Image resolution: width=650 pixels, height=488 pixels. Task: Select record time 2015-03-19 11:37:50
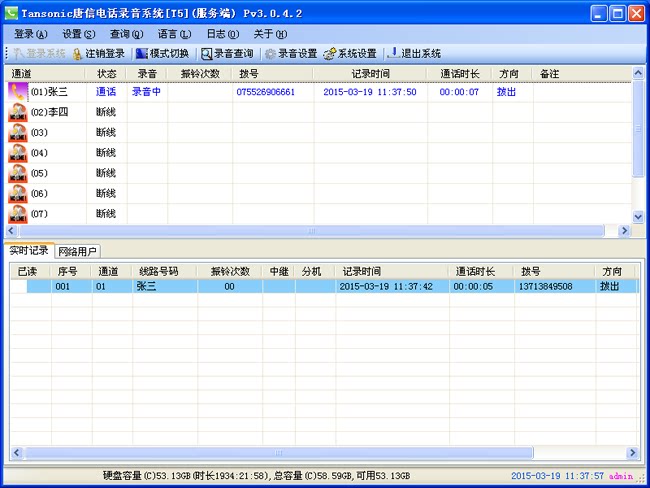[x=370, y=92]
